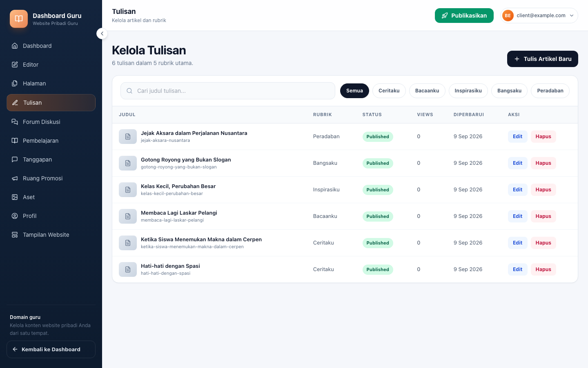
Task: Open the Tulisan menu item in sidebar
Action: click(x=51, y=103)
